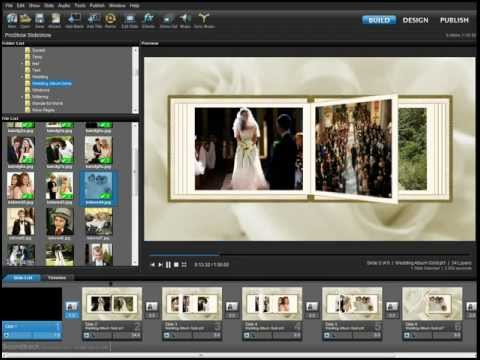Click the full-screen preview icon
This screenshot has width=480, height=360.
pos(184,265)
